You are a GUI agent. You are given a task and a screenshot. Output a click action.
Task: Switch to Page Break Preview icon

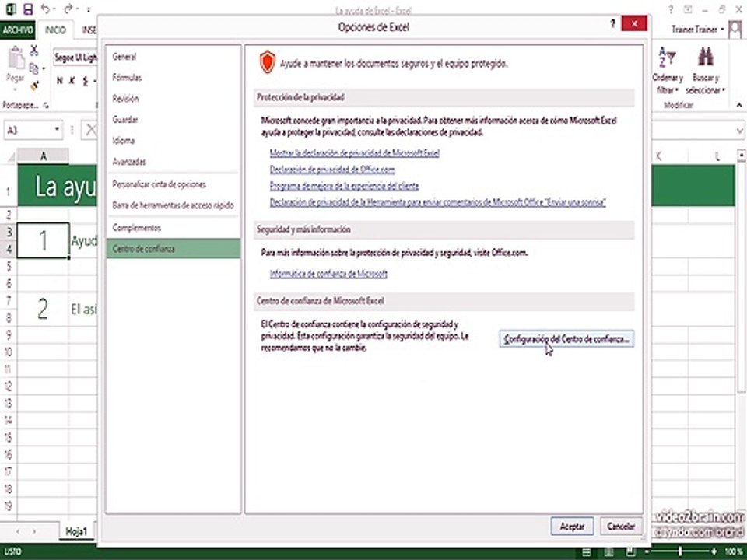(630, 552)
